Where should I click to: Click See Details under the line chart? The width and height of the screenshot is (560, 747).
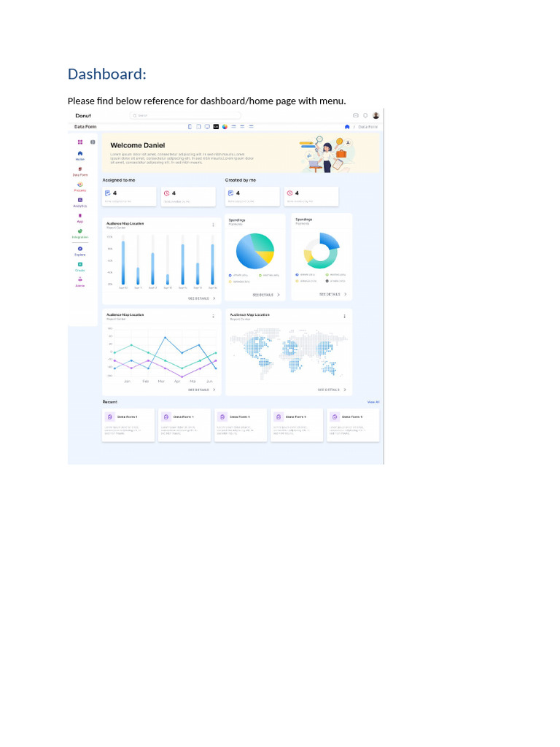pos(201,390)
